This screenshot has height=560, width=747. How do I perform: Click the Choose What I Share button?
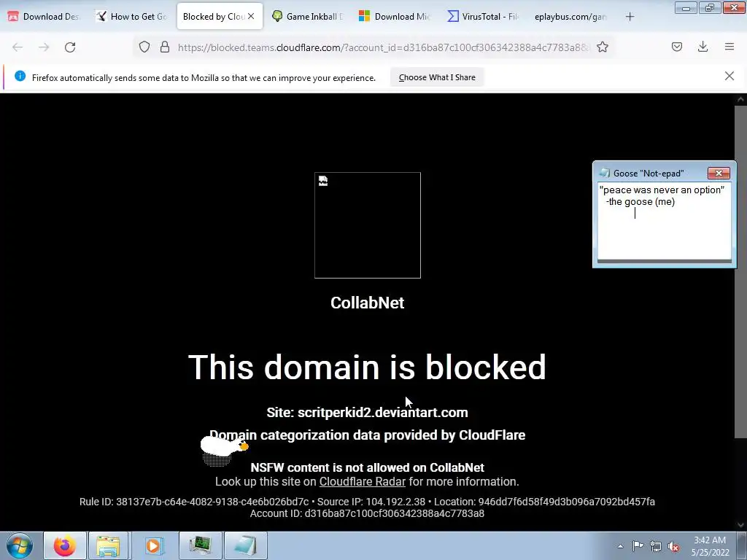[437, 77]
